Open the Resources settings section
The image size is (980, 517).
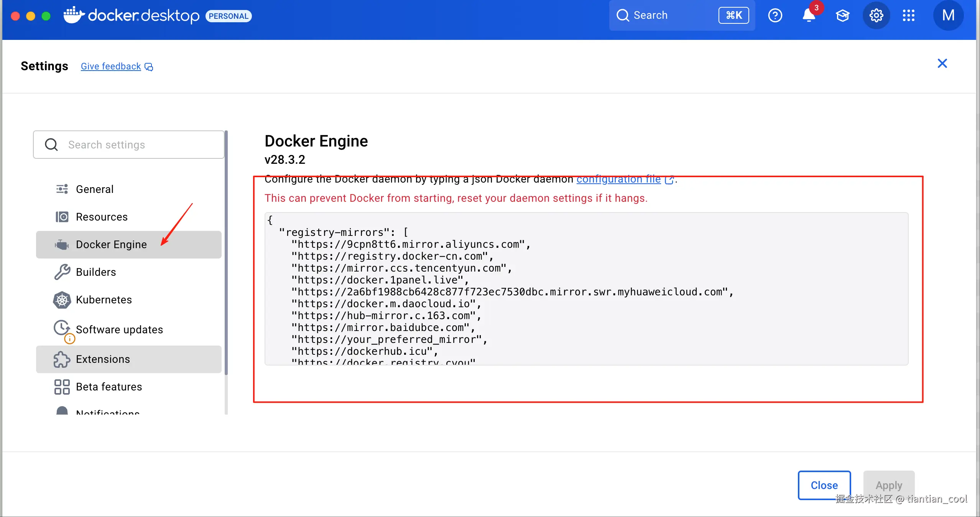coord(102,217)
